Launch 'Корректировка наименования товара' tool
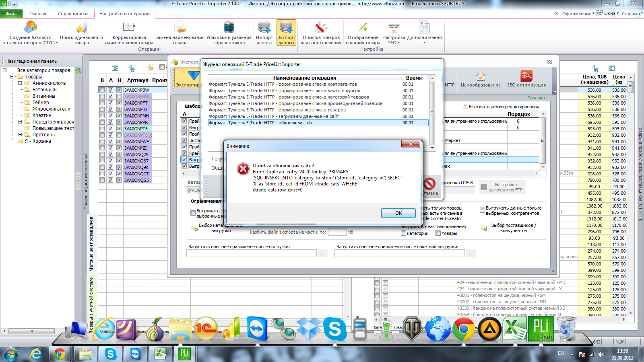The height and width of the screenshot is (362, 644). pos(129,33)
